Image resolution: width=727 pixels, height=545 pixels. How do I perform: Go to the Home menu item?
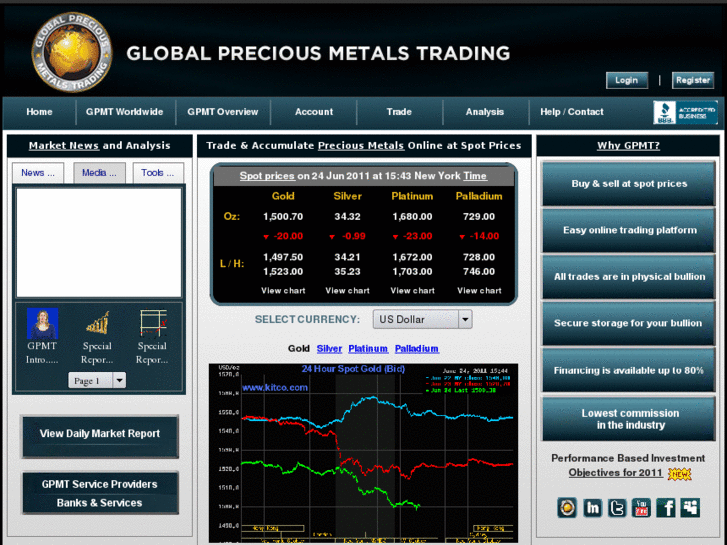tap(39, 112)
